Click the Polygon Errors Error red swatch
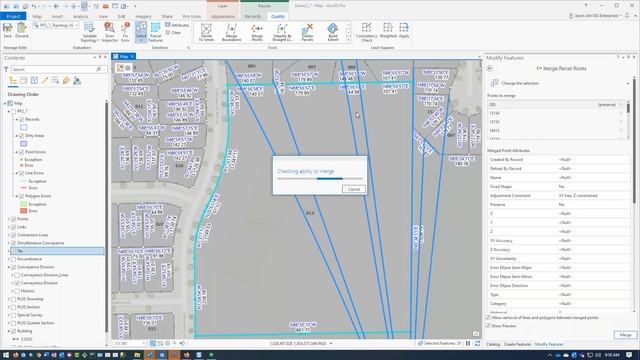This screenshot has height=360, width=640. point(24,211)
